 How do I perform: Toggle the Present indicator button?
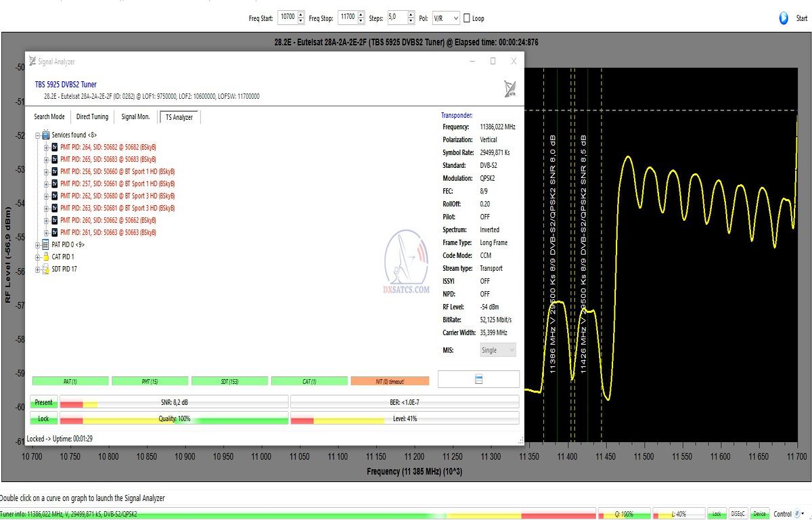point(43,402)
